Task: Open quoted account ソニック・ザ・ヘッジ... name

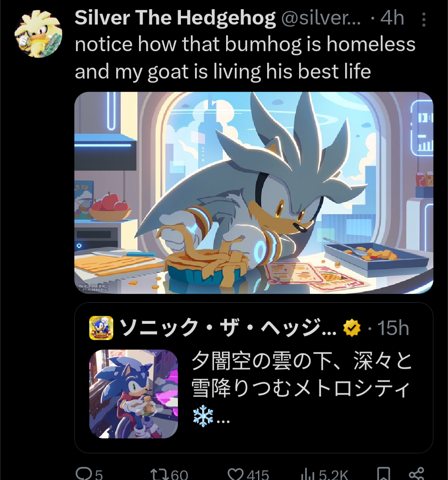Action: pos(228,328)
